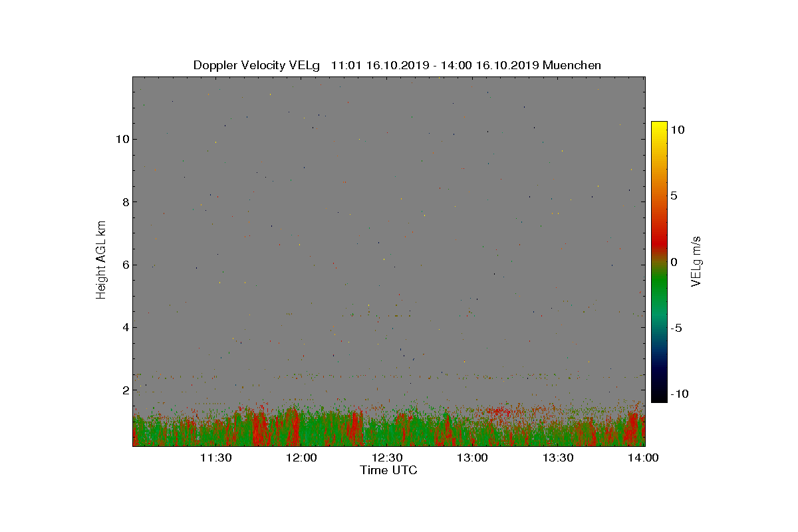Click the '13:30' time tick label

pyautogui.click(x=558, y=458)
